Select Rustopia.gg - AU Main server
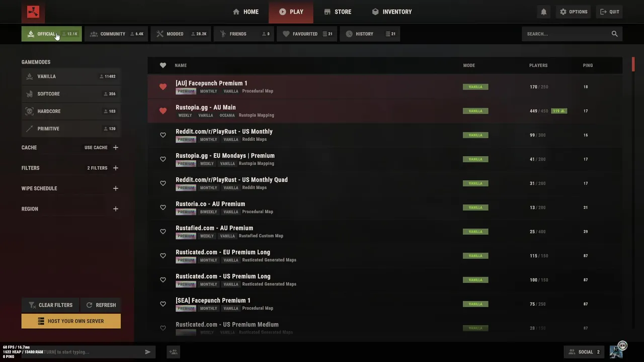Viewport: 644px width, 362px height. pyautogui.click(x=385, y=111)
